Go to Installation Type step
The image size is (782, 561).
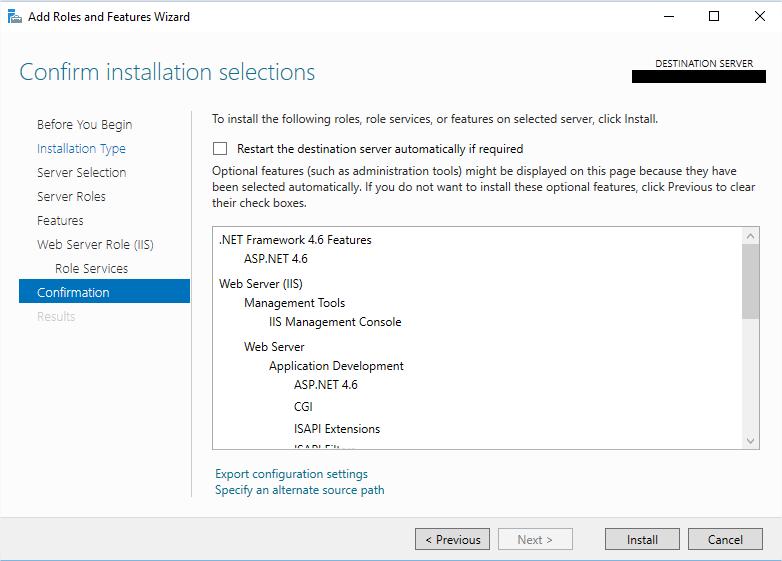tap(81, 149)
